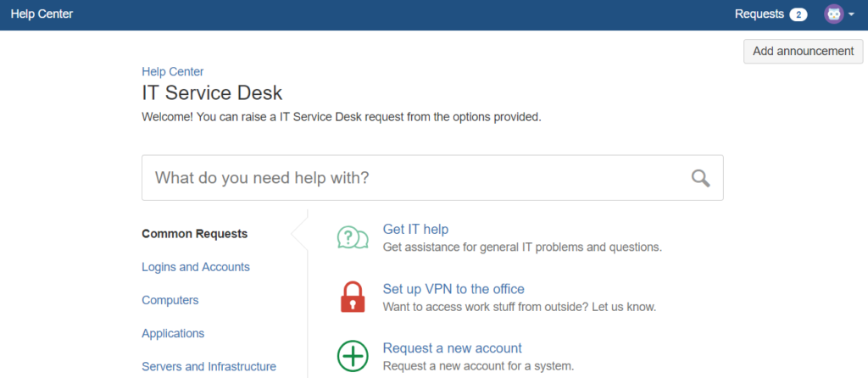
Task: Open the Get IT help request
Action: tap(415, 229)
